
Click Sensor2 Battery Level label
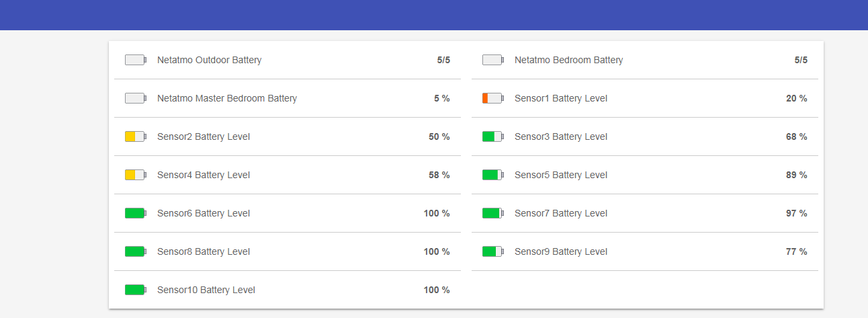204,136
